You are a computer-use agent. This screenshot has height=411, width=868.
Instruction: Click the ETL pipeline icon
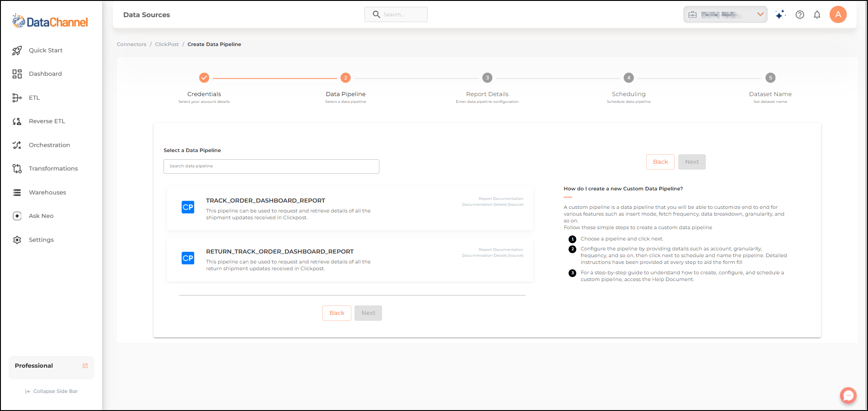(17, 98)
